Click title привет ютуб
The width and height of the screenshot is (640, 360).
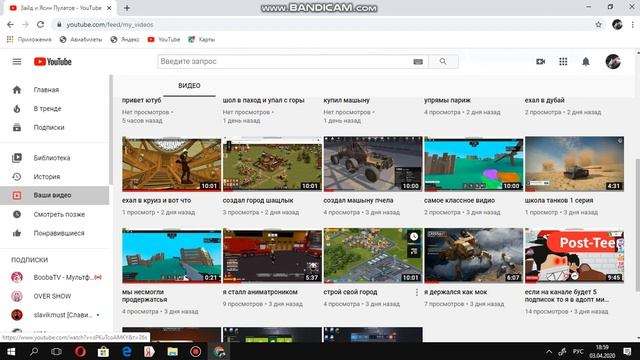pos(142,100)
